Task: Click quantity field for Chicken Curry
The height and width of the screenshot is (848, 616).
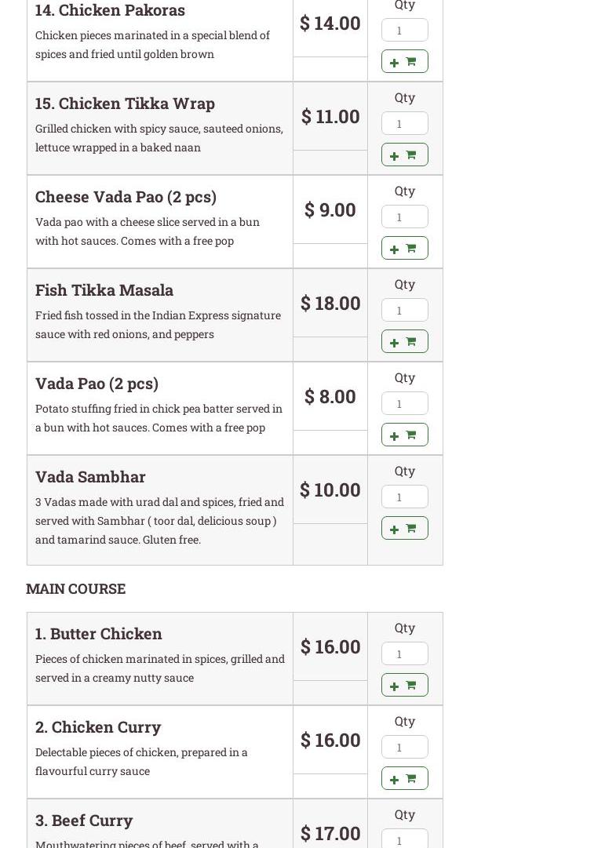Action: point(404,747)
